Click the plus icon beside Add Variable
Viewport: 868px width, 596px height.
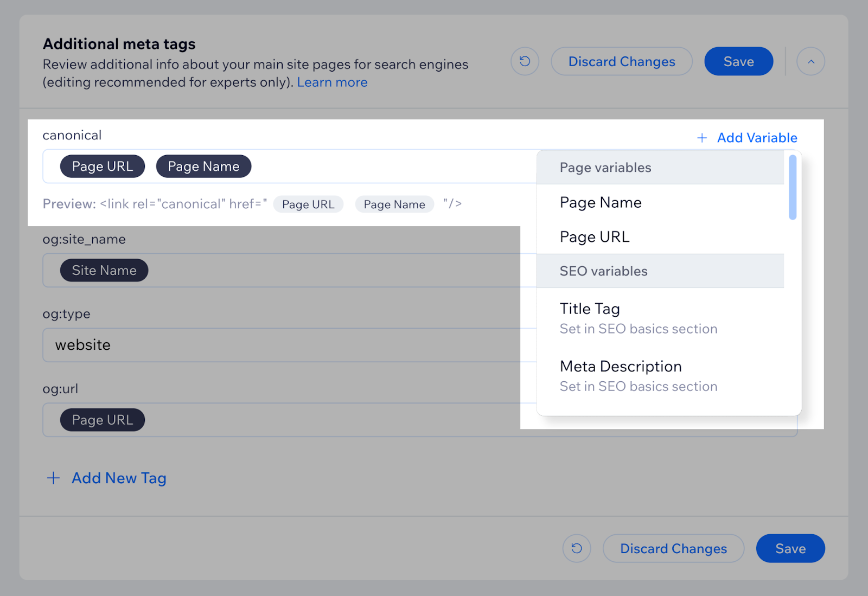pos(702,138)
